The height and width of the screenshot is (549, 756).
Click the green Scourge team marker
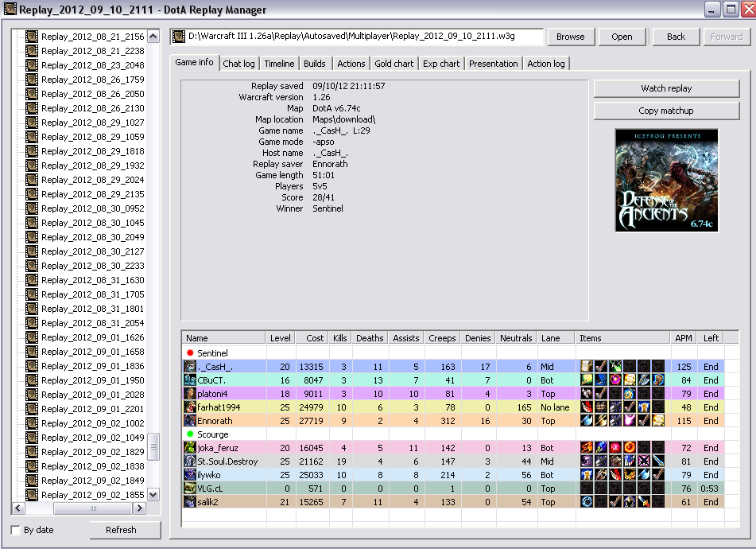pyautogui.click(x=190, y=434)
